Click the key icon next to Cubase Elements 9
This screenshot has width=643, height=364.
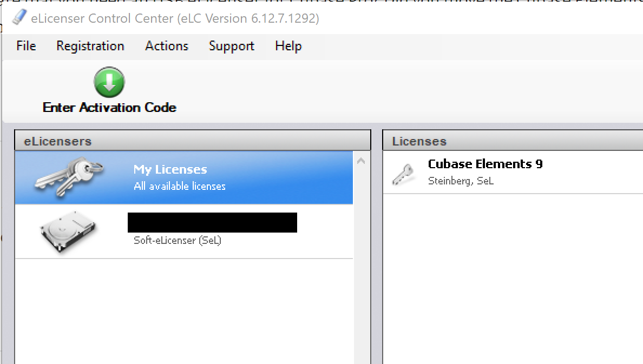(x=403, y=174)
